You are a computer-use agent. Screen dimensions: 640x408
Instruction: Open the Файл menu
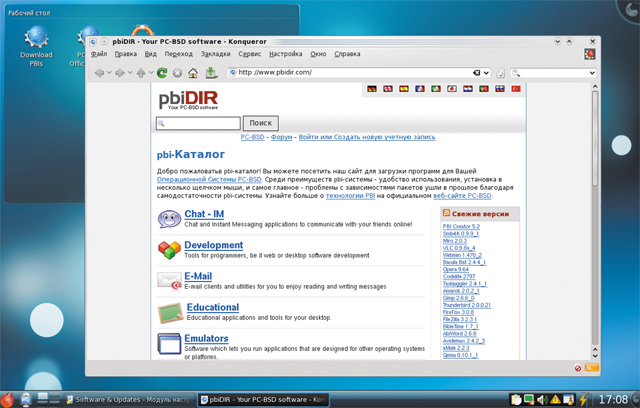point(99,54)
